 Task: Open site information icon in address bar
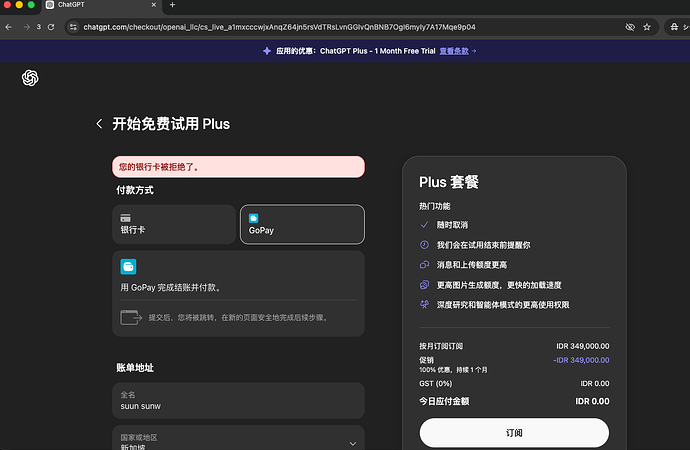coord(73,27)
